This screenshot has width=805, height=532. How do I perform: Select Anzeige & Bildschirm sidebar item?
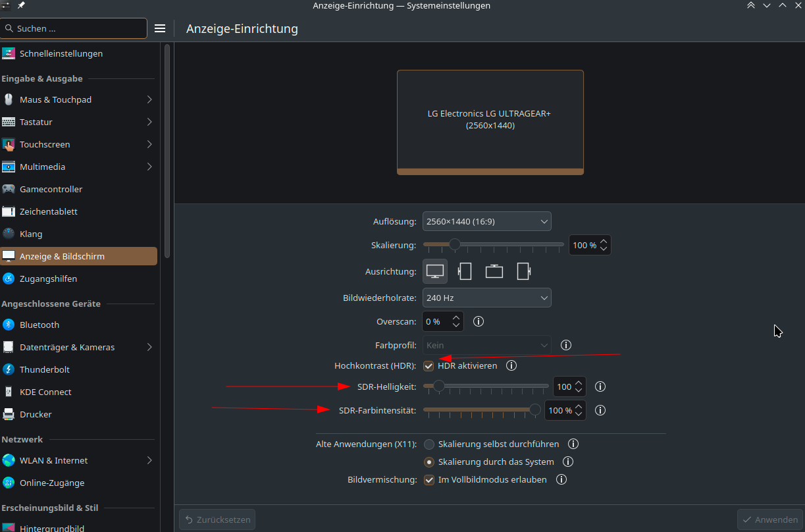tap(79, 256)
